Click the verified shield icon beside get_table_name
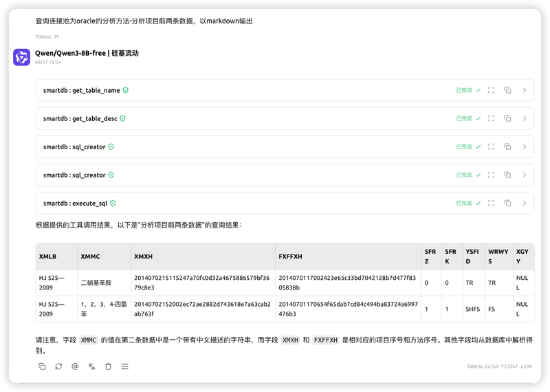550x392 pixels. point(126,90)
